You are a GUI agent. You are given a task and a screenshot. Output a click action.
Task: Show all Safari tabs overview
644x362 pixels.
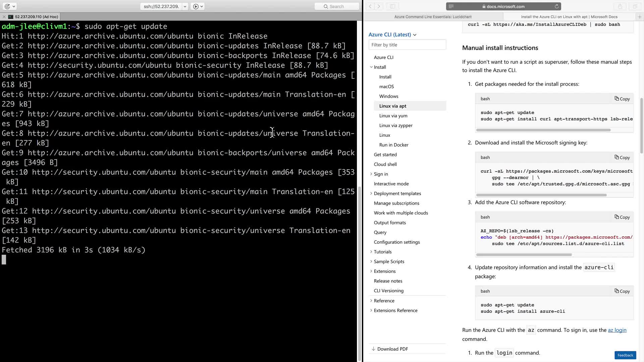click(635, 6)
